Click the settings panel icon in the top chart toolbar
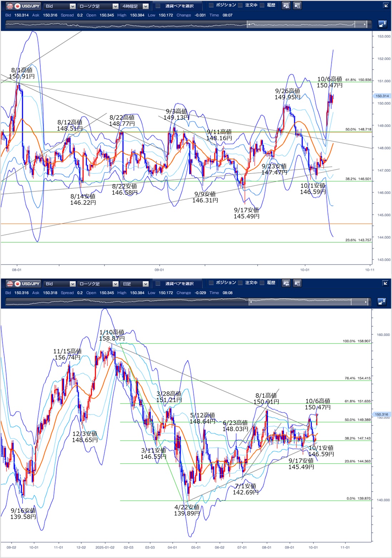The height and width of the screenshot is (558, 392). (x=297, y=6)
